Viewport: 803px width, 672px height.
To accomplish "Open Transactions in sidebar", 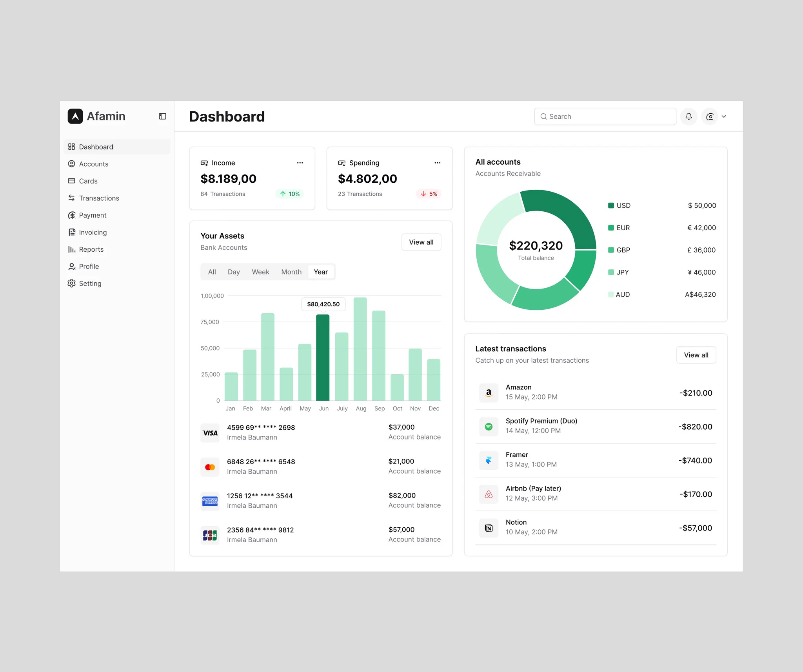I will coord(117,198).
